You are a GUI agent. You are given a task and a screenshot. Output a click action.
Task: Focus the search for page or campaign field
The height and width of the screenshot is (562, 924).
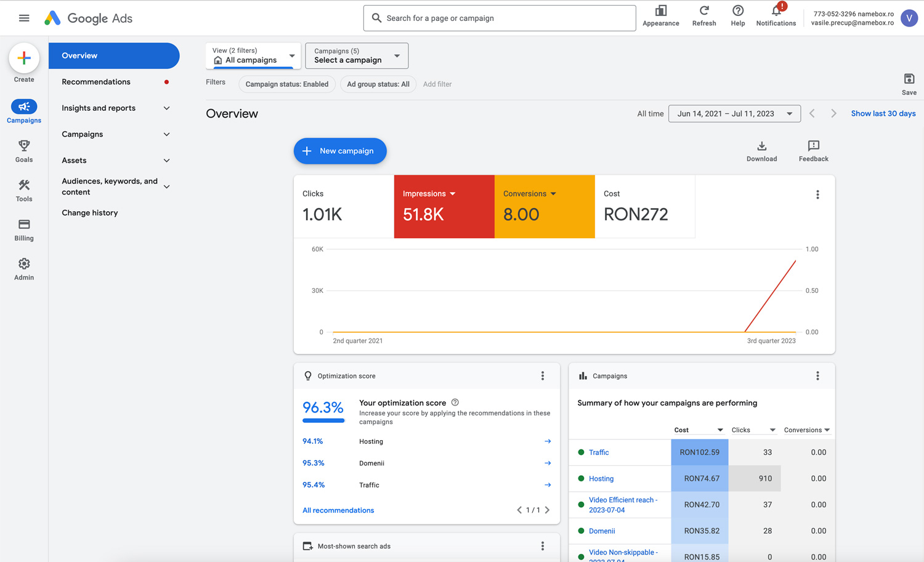pyautogui.click(x=500, y=18)
